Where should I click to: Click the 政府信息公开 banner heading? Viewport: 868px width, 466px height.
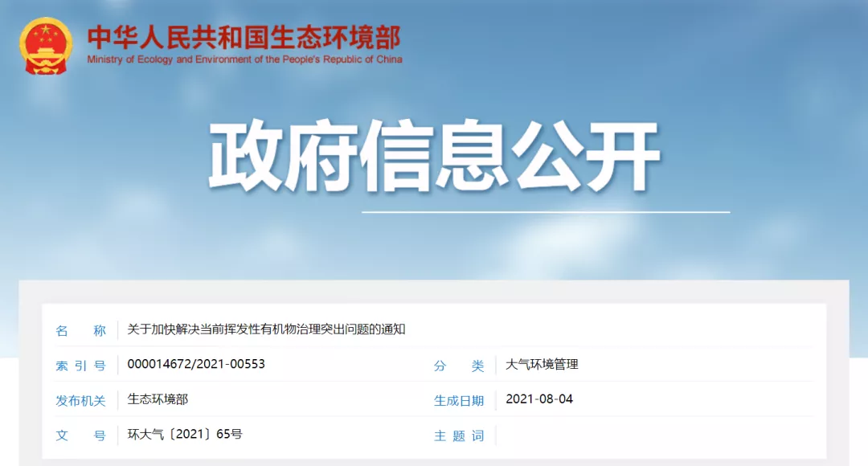pyautogui.click(x=434, y=157)
